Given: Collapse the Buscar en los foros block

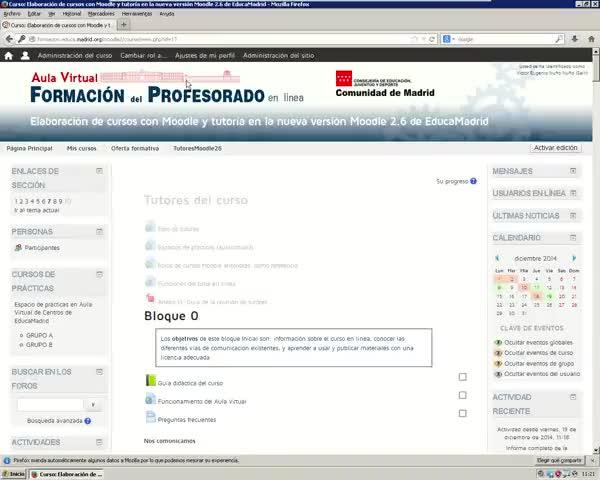Looking at the screenshot, I should [x=99, y=372].
